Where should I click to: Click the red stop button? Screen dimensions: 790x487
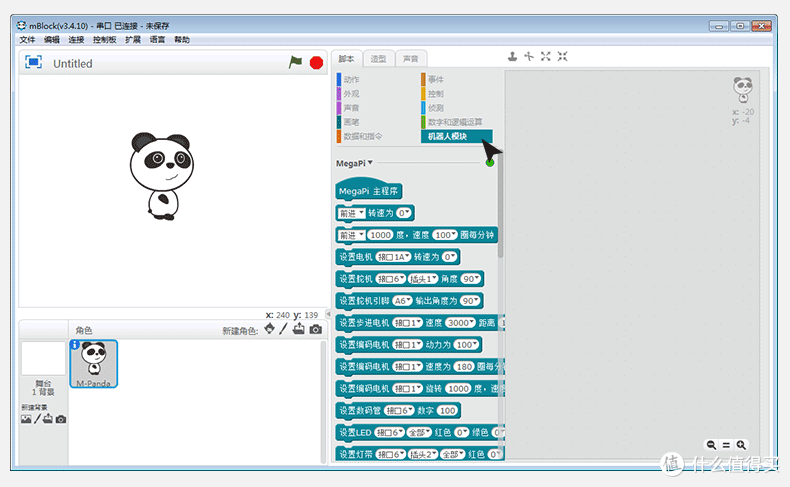coord(316,63)
